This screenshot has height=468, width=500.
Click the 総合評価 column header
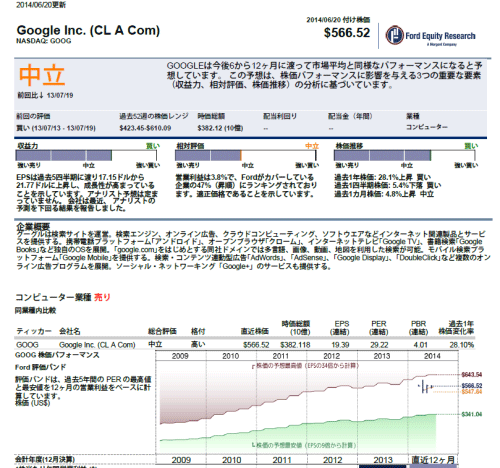coord(162,331)
